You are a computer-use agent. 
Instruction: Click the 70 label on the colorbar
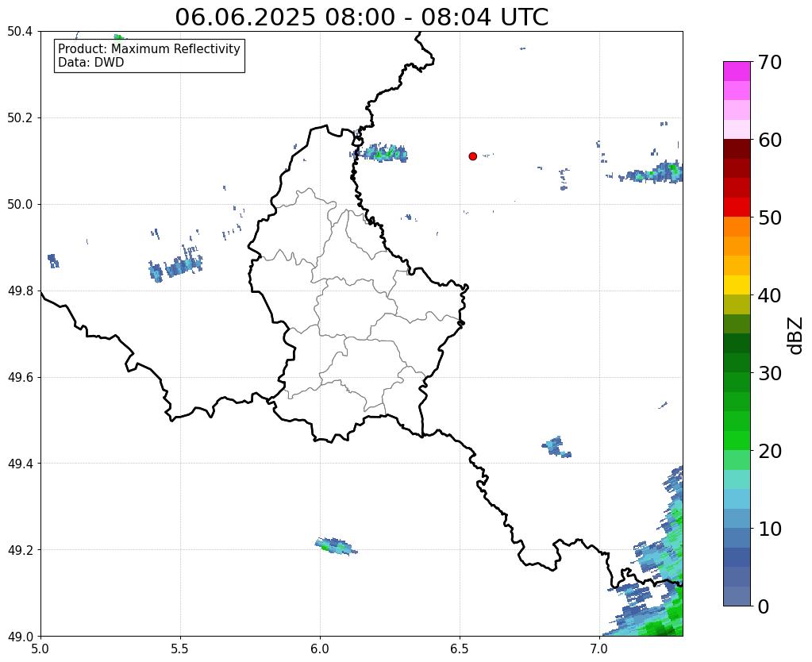769,62
